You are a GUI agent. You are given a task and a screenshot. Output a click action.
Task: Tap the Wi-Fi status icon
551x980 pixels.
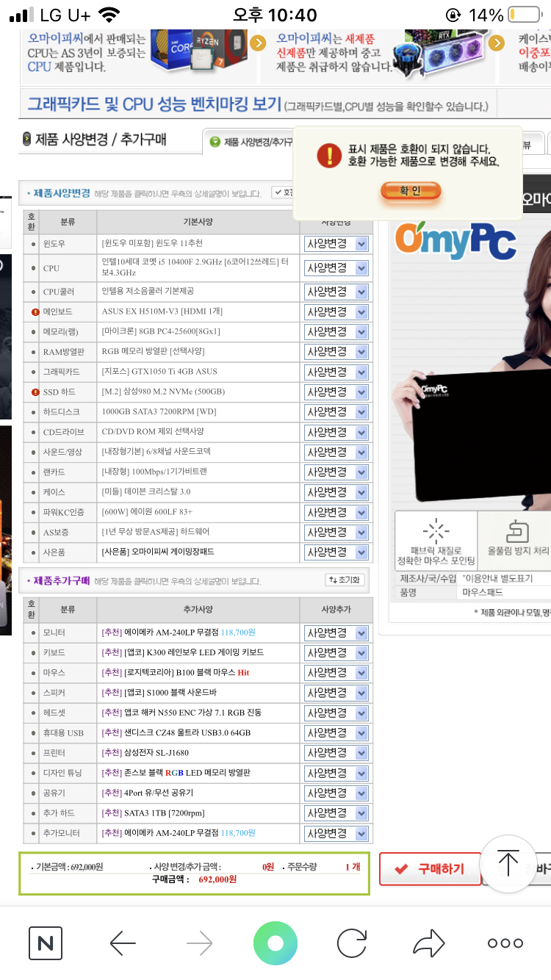click(110, 15)
